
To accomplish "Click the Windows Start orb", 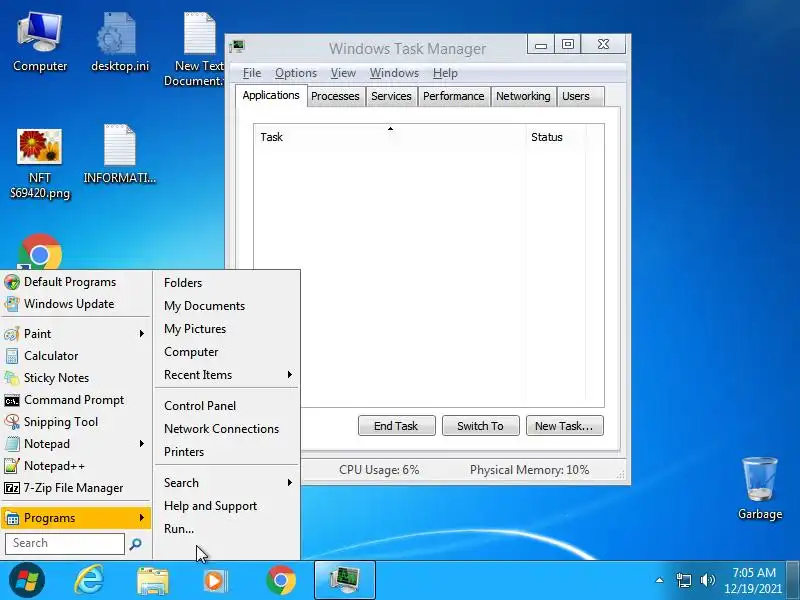I will click(x=27, y=580).
